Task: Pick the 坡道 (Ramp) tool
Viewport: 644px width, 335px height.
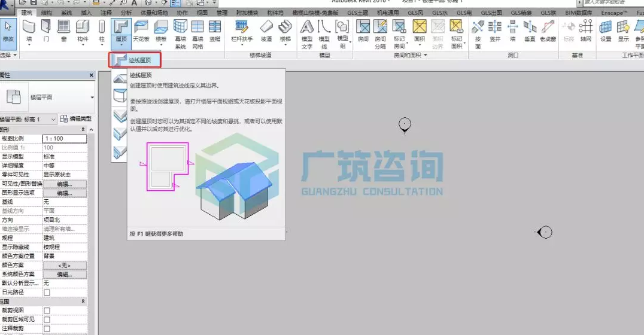Action: pos(266,31)
